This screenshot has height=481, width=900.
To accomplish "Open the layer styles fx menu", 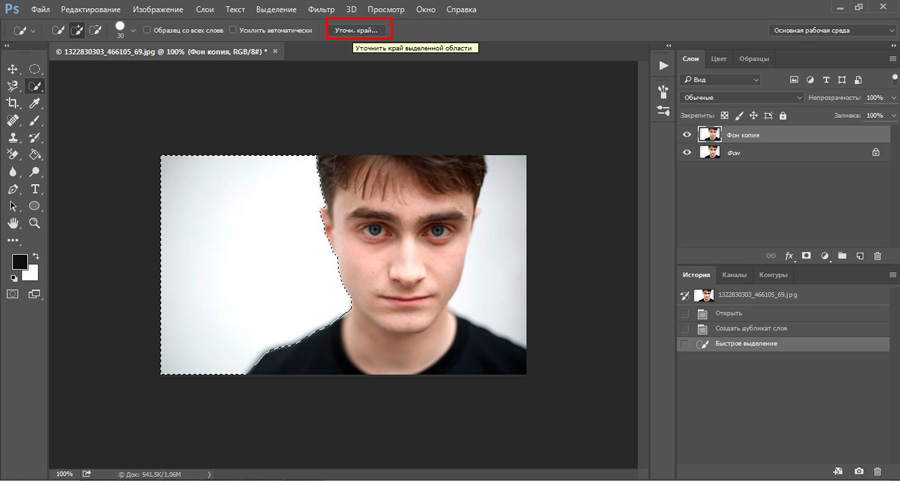I will (x=788, y=256).
